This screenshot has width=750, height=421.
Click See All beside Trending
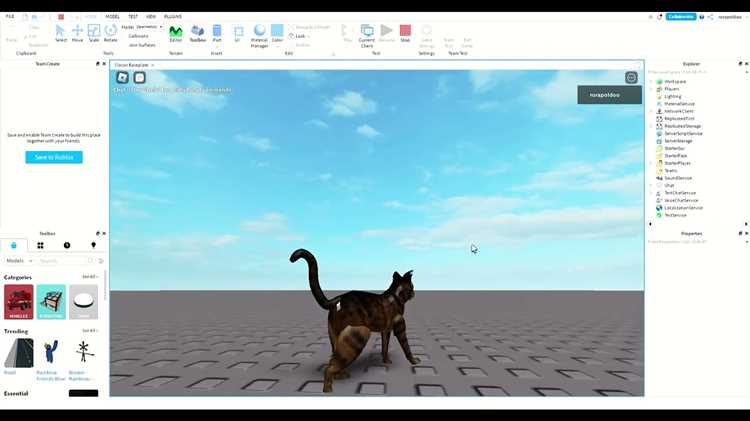[x=89, y=331]
